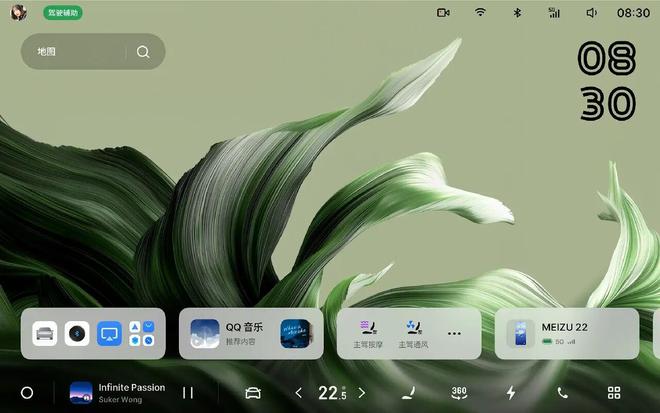Open the phone call icon
This screenshot has height=413, width=660.
563,393
